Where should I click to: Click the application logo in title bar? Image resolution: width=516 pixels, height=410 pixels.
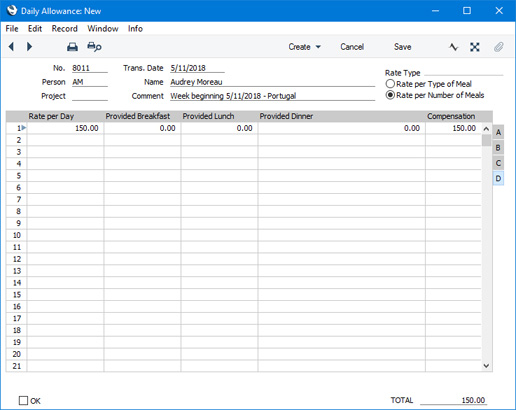[x=12, y=10]
